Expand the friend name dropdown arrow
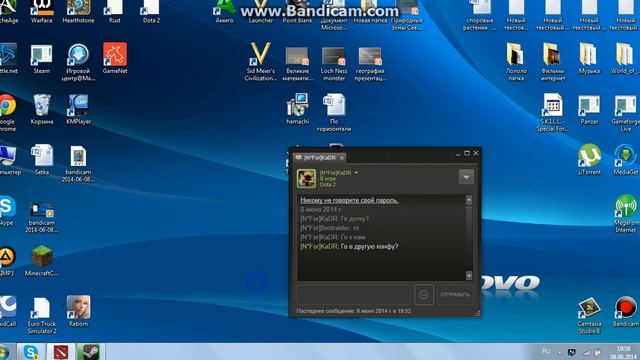Image resolution: width=640 pixels, height=360 pixels. coord(356,173)
